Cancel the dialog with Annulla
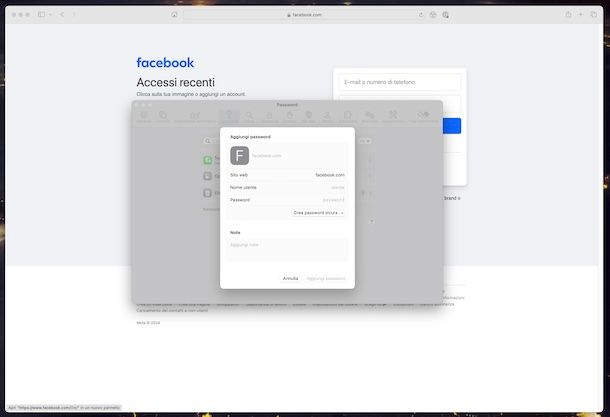Image resolution: width=610 pixels, height=417 pixels. pos(290,279)
